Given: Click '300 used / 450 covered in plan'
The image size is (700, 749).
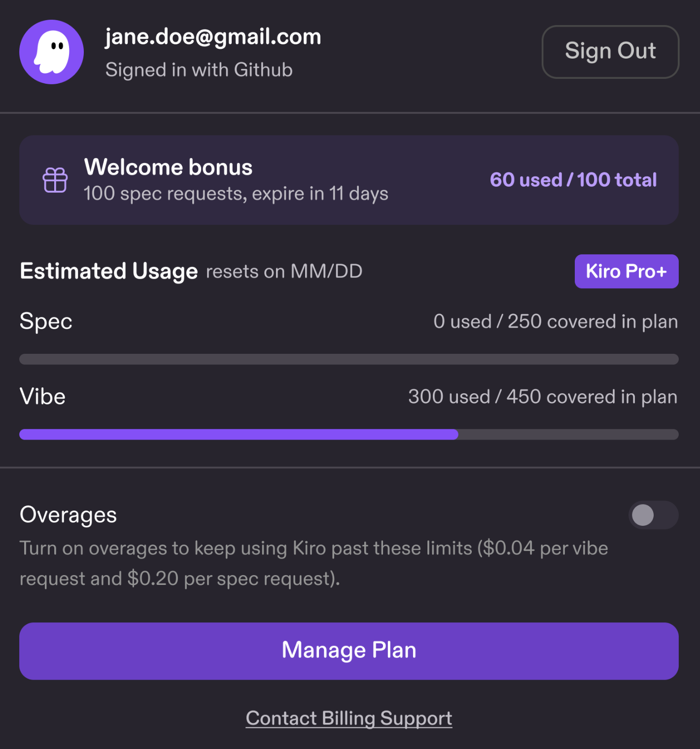Looking at the screenshot, I should point(543,397).
